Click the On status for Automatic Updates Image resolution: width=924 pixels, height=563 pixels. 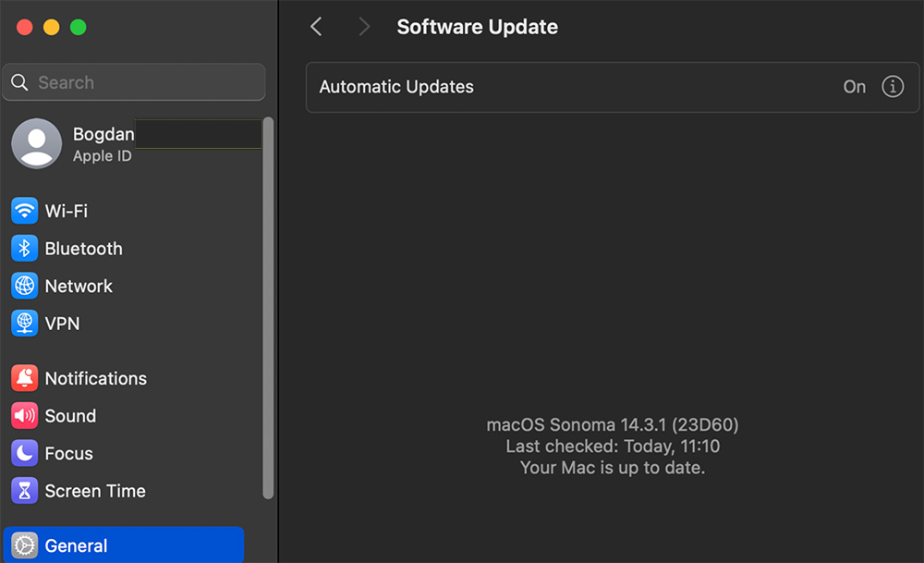[854, 87]
